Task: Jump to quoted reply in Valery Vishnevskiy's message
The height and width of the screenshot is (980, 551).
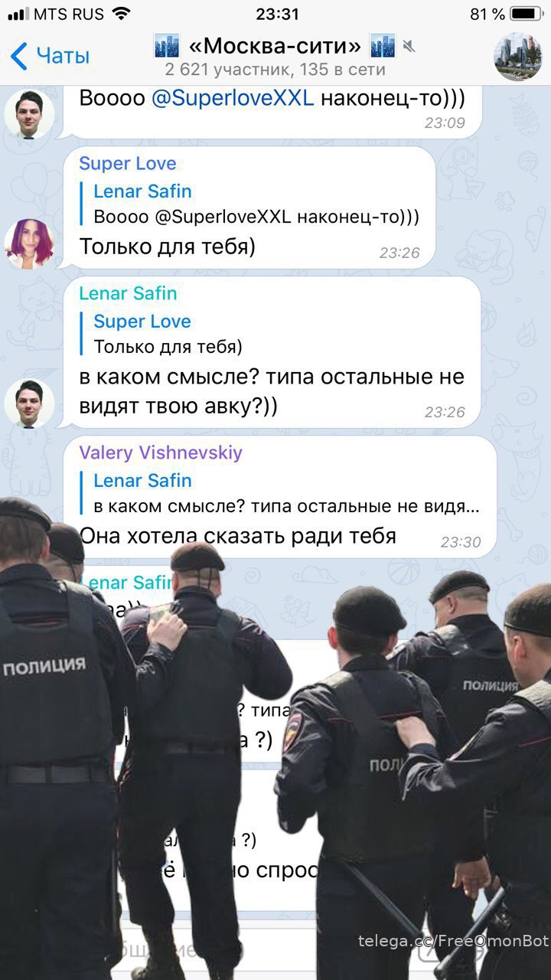Action: click(x=285, y=493)
